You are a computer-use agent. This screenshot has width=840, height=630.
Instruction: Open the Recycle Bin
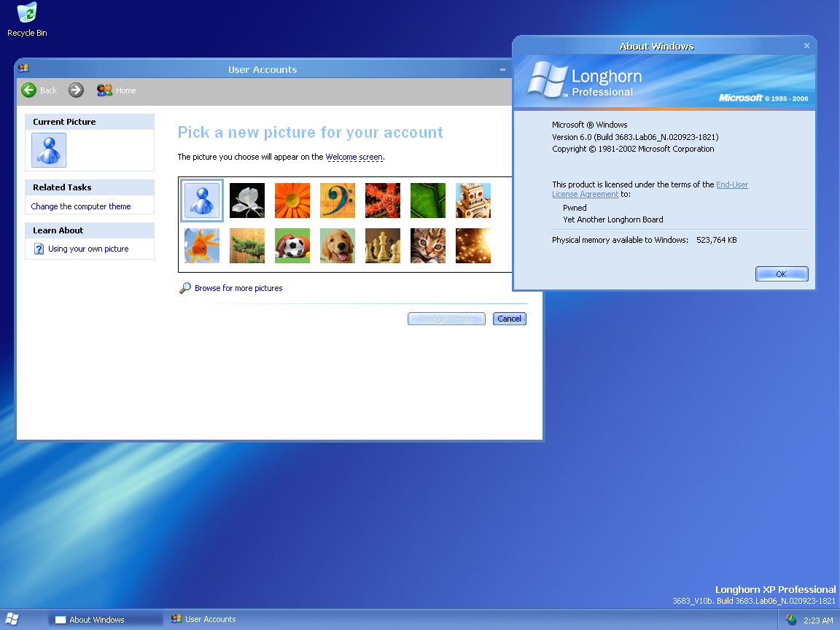(x=26, y=13)
